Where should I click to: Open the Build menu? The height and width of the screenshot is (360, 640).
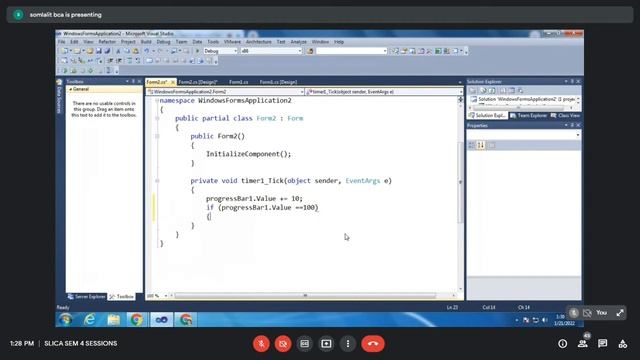point(146,42)
